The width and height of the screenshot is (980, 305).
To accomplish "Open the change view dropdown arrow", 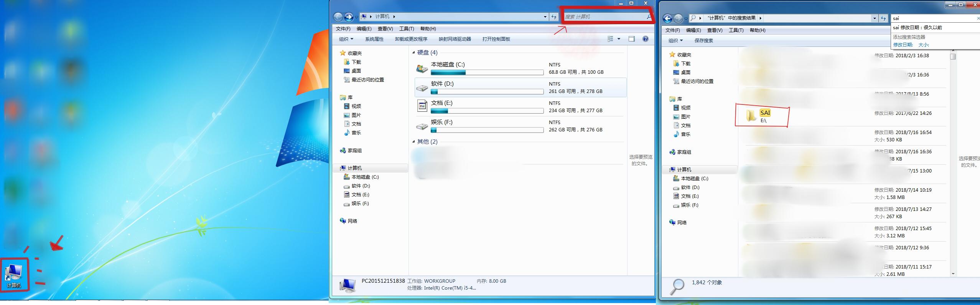I will click(619, 39).
